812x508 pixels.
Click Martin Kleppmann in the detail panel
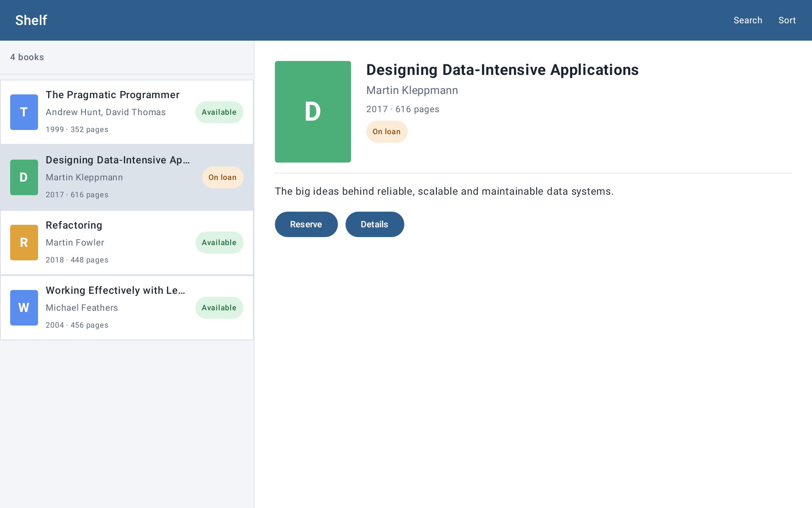(412, 90)
